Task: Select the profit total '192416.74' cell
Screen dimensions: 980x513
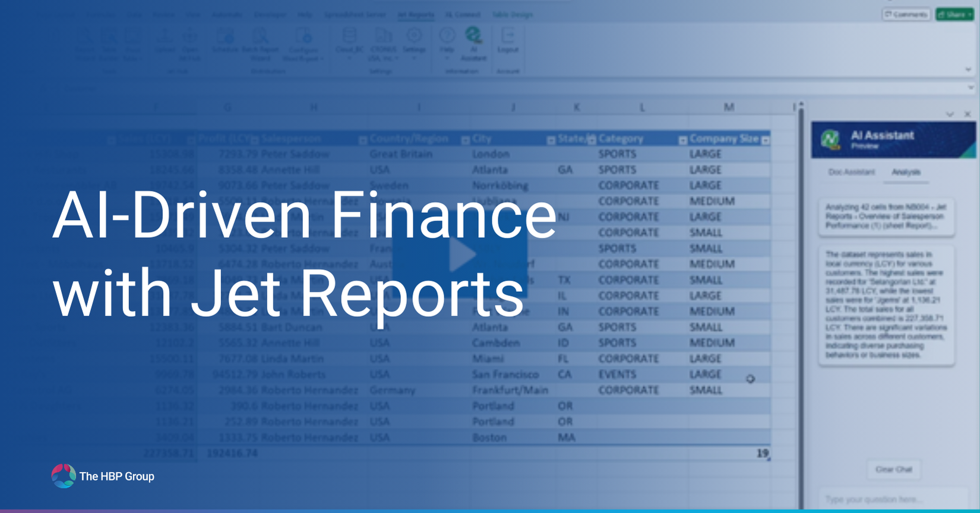Action: click(x=228, y=453)
